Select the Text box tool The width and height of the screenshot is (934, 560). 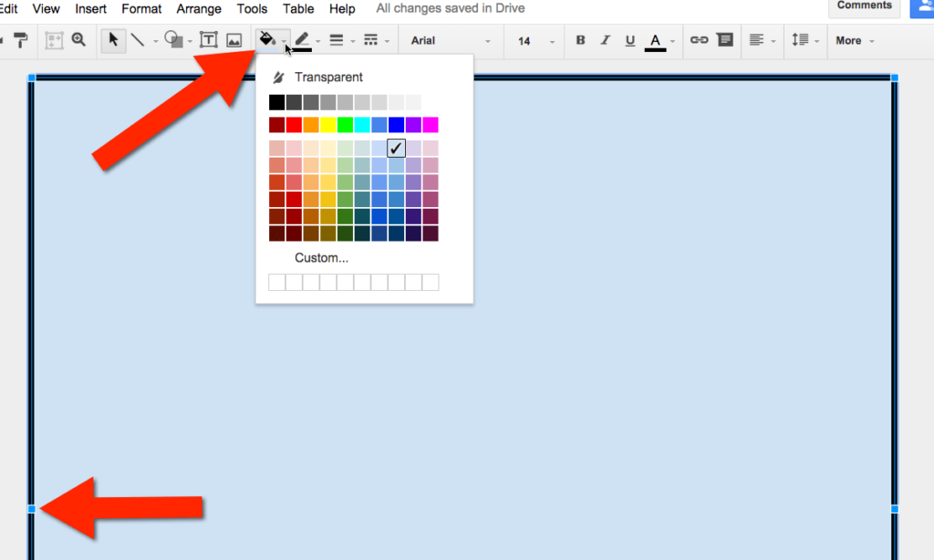tap(208, 40)
